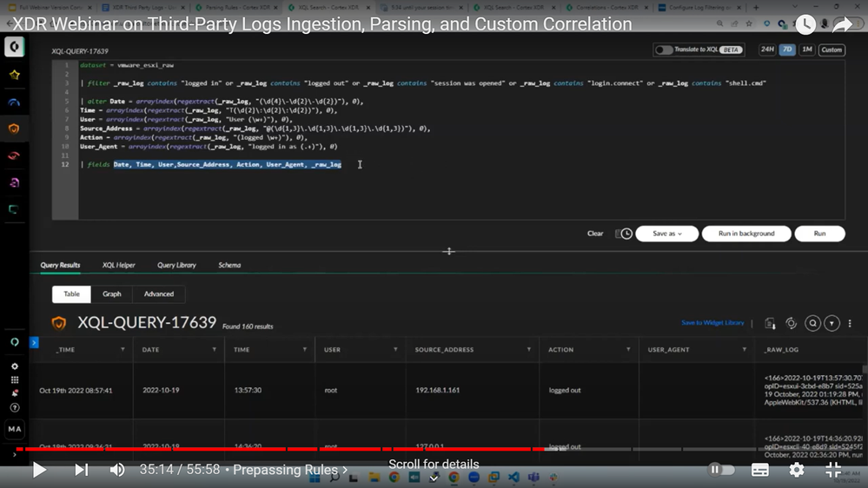Toggle the Translate to XQL switch
Screen dimensions: 868x488
click(665, 49)
